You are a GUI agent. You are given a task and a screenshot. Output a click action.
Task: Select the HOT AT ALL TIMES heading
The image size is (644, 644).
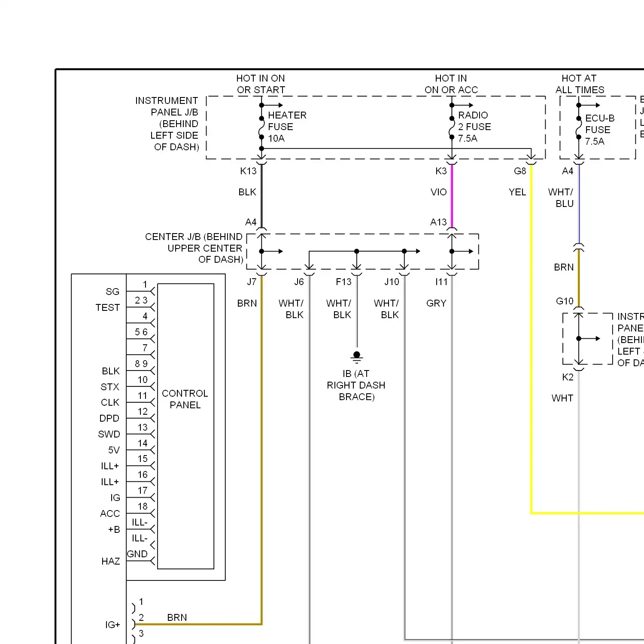coord(580,84)
